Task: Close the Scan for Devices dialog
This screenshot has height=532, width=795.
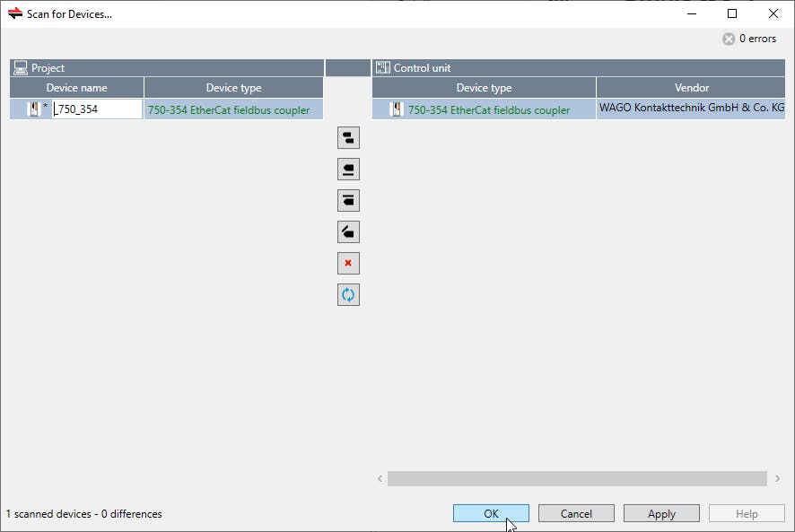Action: point(773,13)
